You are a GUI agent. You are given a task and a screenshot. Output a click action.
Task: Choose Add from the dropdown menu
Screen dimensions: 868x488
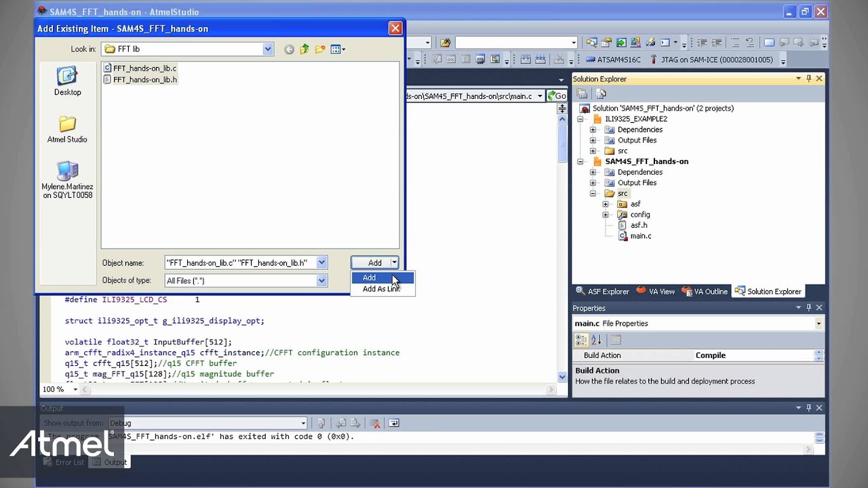tap(382, 278)
